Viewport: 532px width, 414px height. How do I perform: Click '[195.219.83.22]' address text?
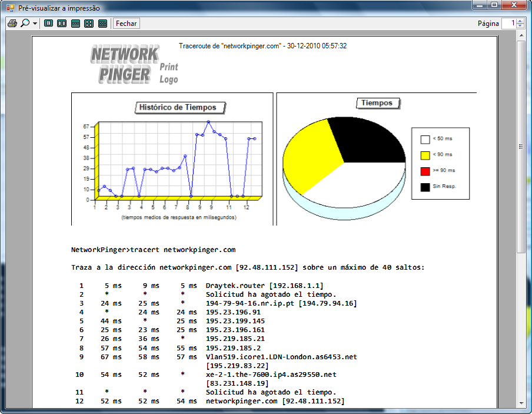click(237, 366)
